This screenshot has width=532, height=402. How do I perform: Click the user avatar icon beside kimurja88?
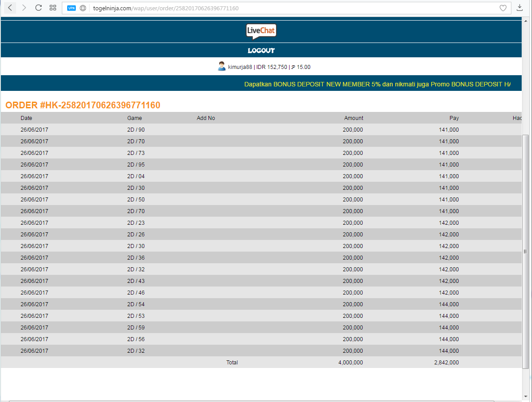(x=221, y=67)
